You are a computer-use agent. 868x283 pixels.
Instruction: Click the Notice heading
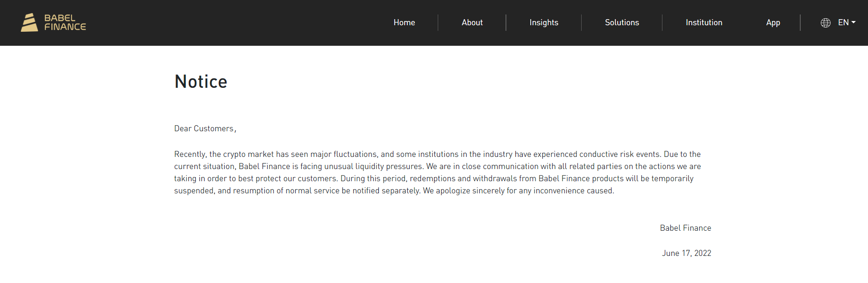(x=201, y=82)
